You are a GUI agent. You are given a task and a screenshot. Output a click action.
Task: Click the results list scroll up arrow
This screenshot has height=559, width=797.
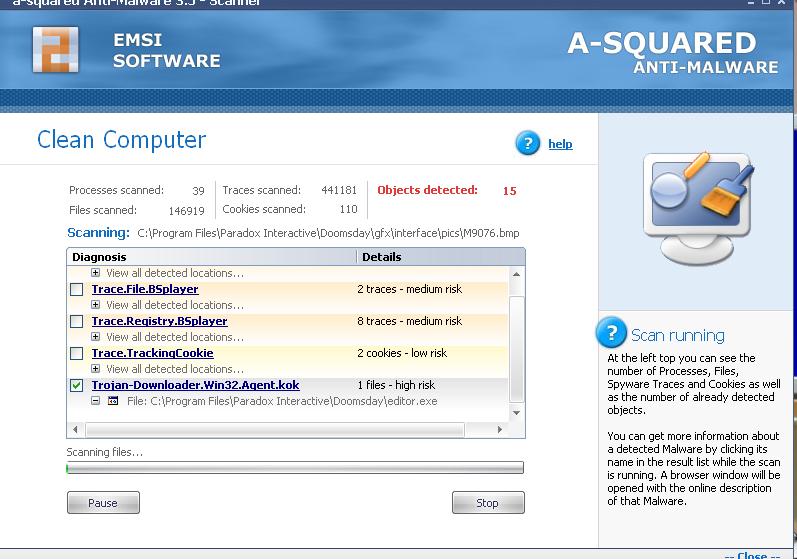516,274
